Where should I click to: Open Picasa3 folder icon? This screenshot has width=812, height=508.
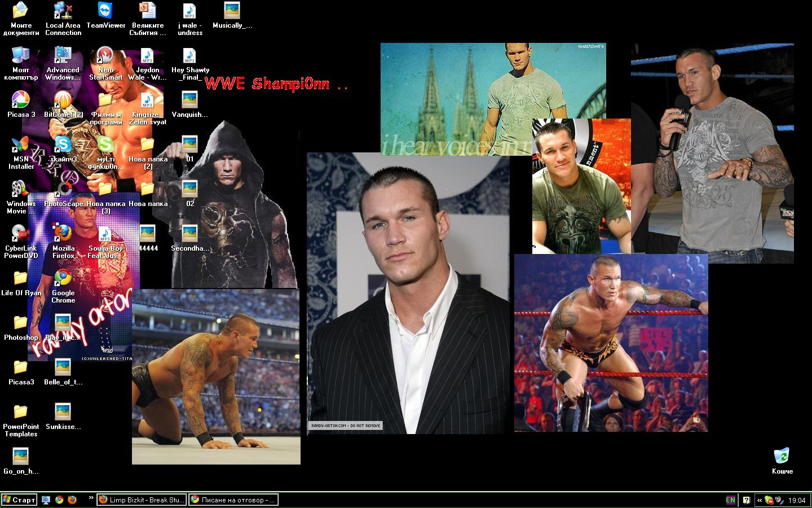pos(21,372)
